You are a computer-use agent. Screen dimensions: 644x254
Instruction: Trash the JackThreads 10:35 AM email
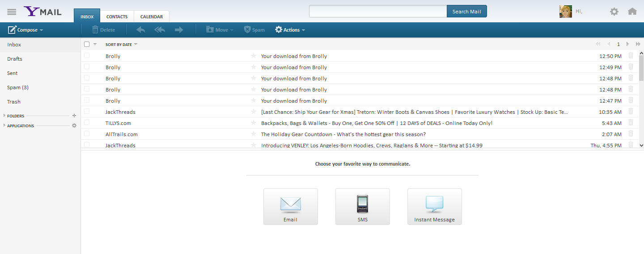tap(631, 111)
